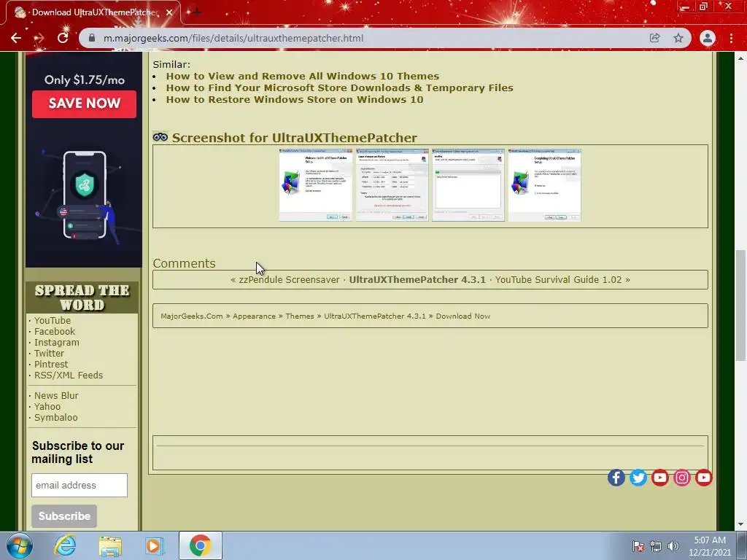Open a new tab with the plus button

point(196,12)
